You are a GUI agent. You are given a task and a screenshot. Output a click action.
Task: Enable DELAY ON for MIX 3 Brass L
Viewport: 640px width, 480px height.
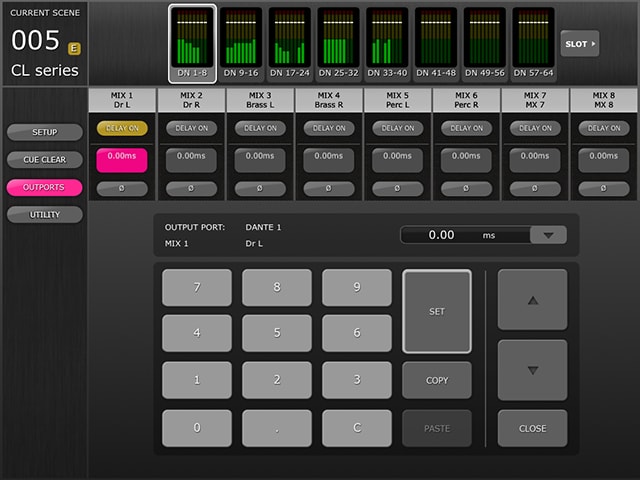(260, 128)
